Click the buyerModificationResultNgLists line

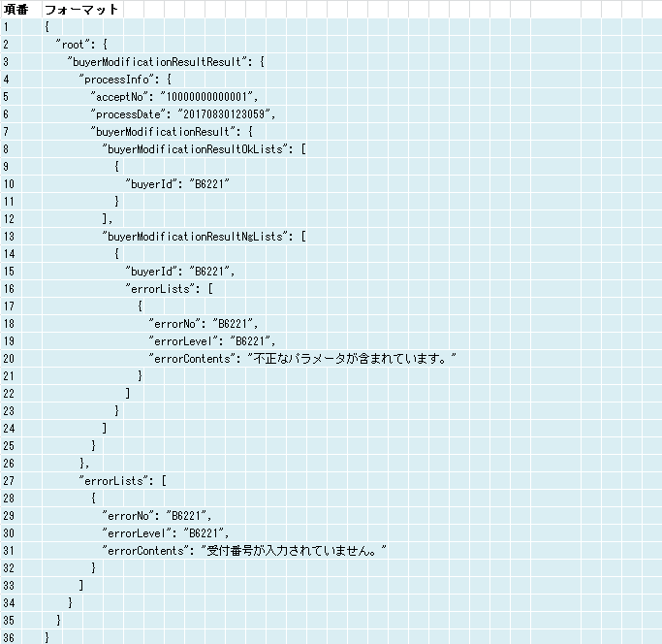(205, 237)
